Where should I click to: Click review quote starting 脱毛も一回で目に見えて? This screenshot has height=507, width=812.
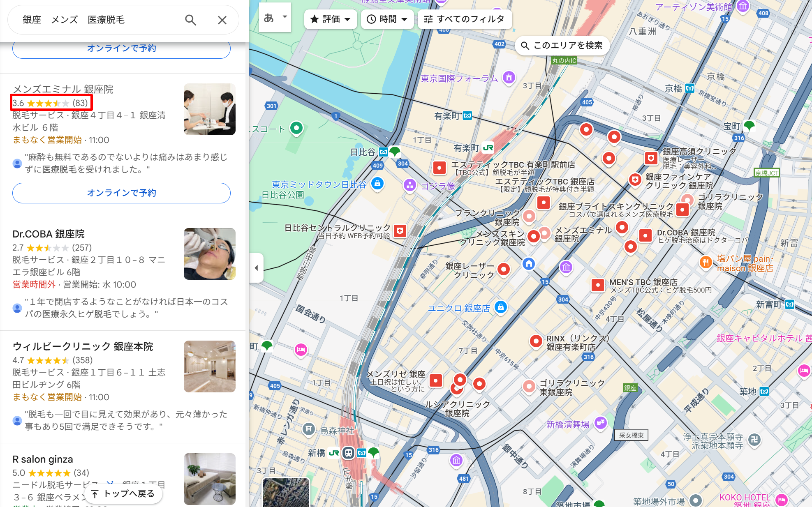126,420
